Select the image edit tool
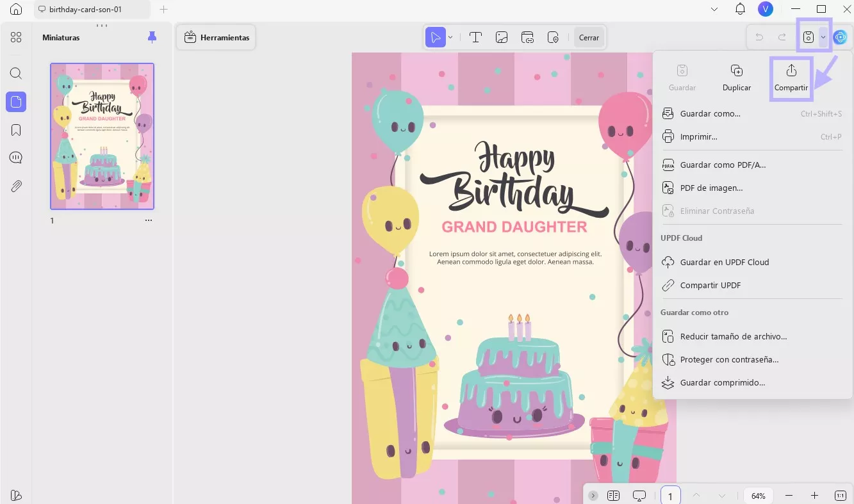 [502, 38]
